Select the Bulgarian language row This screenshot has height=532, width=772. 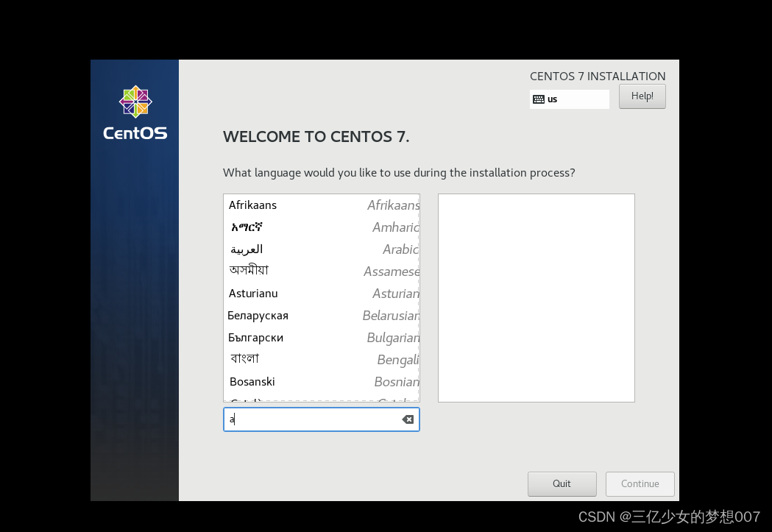[x=322, y=338]
